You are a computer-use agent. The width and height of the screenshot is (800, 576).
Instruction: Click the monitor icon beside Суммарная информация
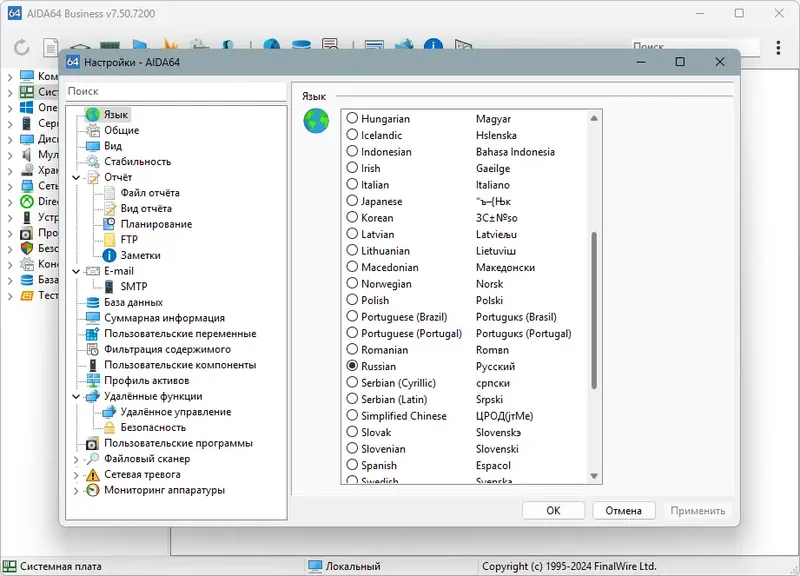[92, 318]
